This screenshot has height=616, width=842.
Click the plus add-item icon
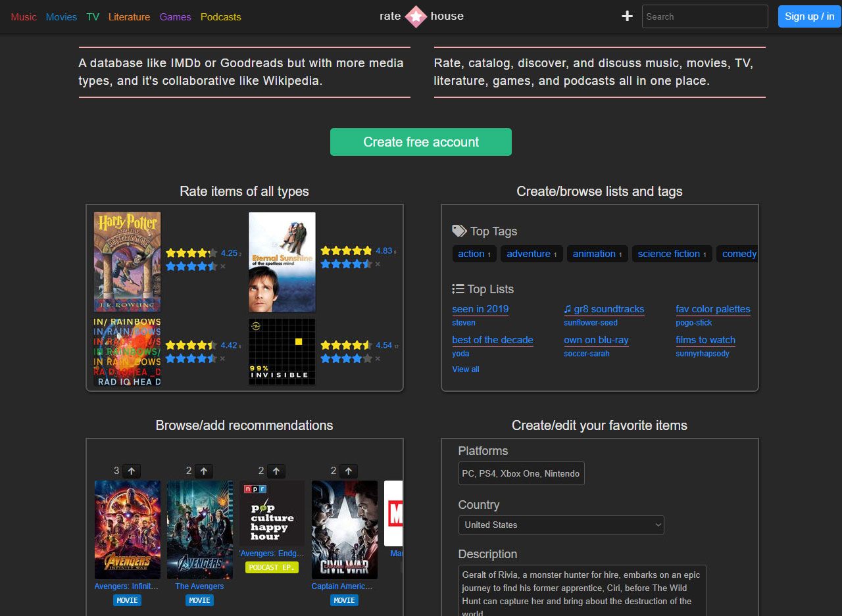tap(627, 16)
